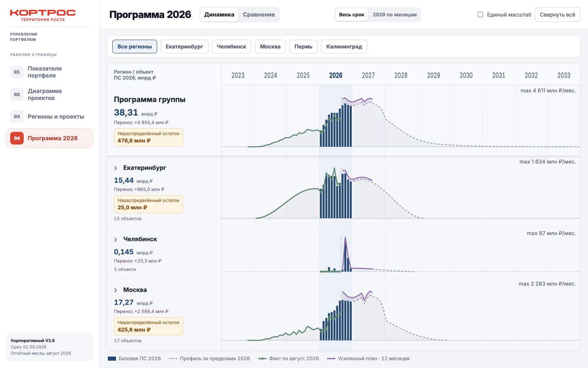588x368 pixels.
Task: Filter by Челябинск region chip
Action: click(x=232, y=47)
